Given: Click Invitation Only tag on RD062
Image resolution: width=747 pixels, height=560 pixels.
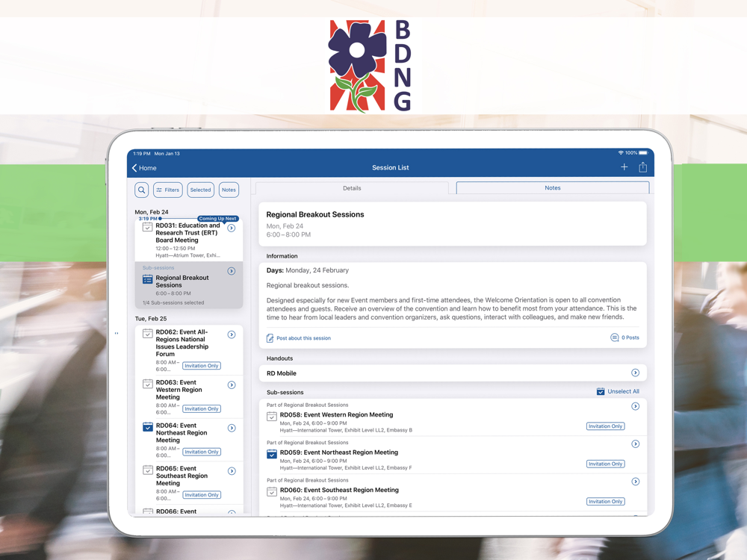Looking at the screenshot, I should (x=202, y=366).
